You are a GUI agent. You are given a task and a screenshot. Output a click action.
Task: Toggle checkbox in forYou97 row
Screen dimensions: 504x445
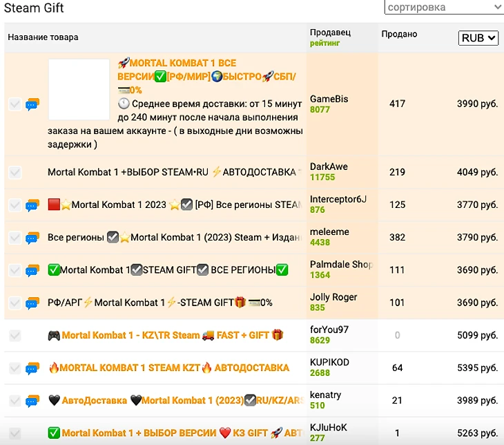point(14,335)
